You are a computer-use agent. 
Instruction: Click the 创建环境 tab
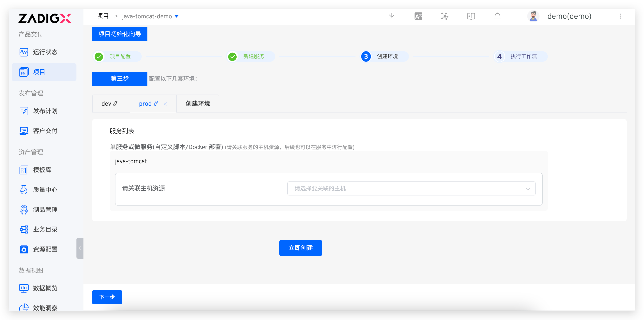pos(198,104)
